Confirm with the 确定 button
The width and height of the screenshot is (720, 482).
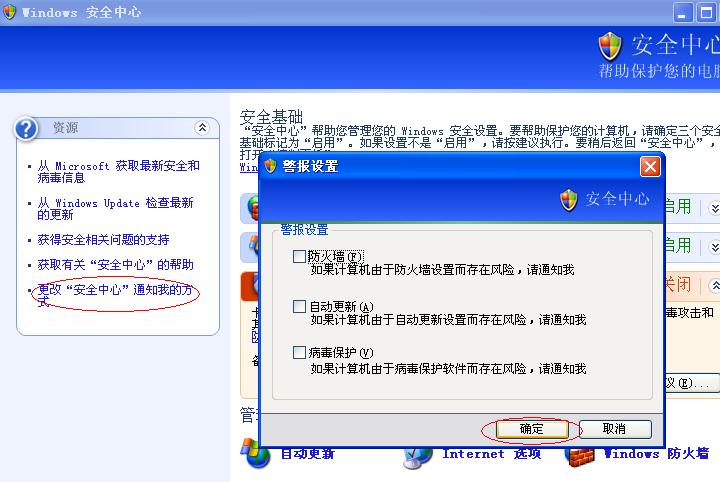[x=532, y=429]
